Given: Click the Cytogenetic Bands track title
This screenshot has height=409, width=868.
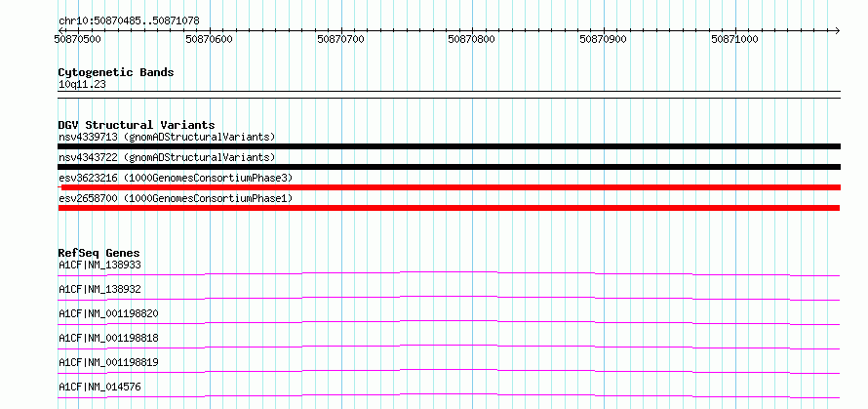Looking at the screenshot, I should (116, 72).
